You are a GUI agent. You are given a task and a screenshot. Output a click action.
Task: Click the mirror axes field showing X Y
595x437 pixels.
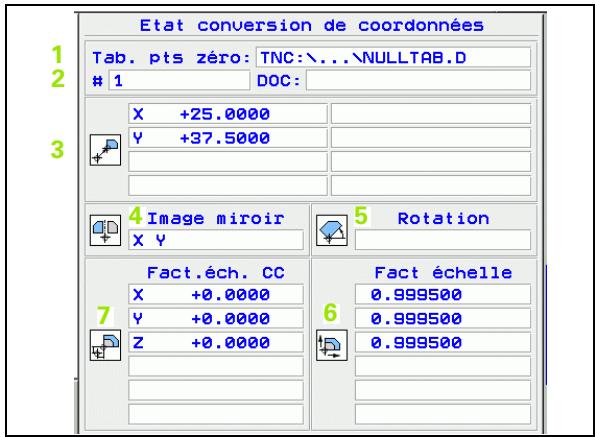click(x=216, y=240)
